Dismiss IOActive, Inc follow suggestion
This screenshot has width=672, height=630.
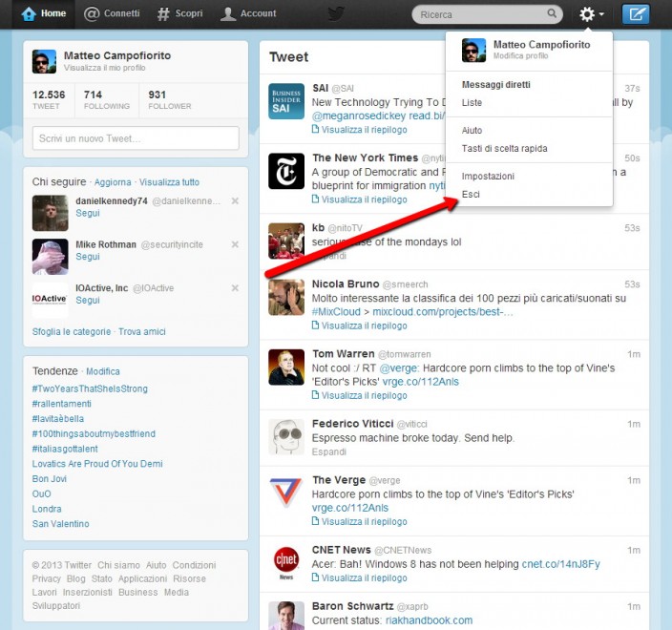tap(235, 288)
